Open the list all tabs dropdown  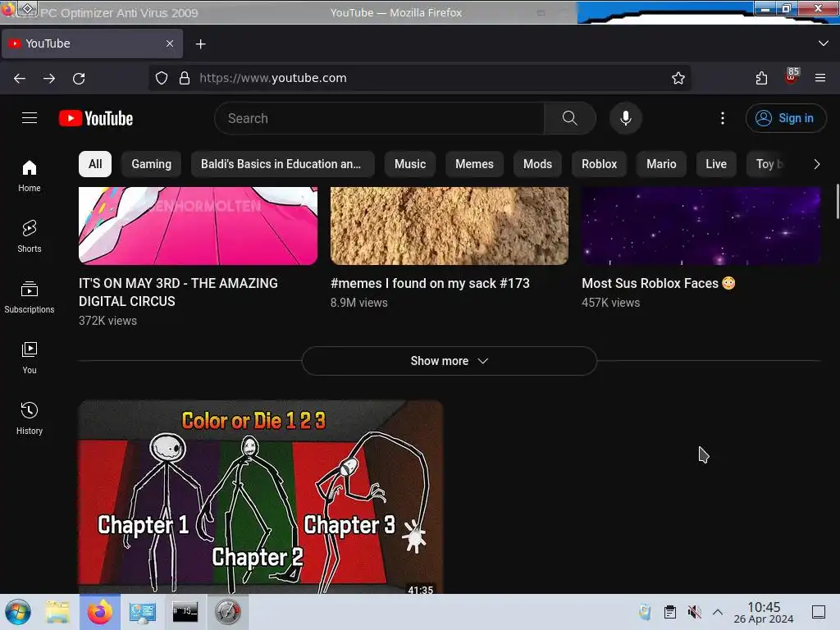click(x=824, y=43)
